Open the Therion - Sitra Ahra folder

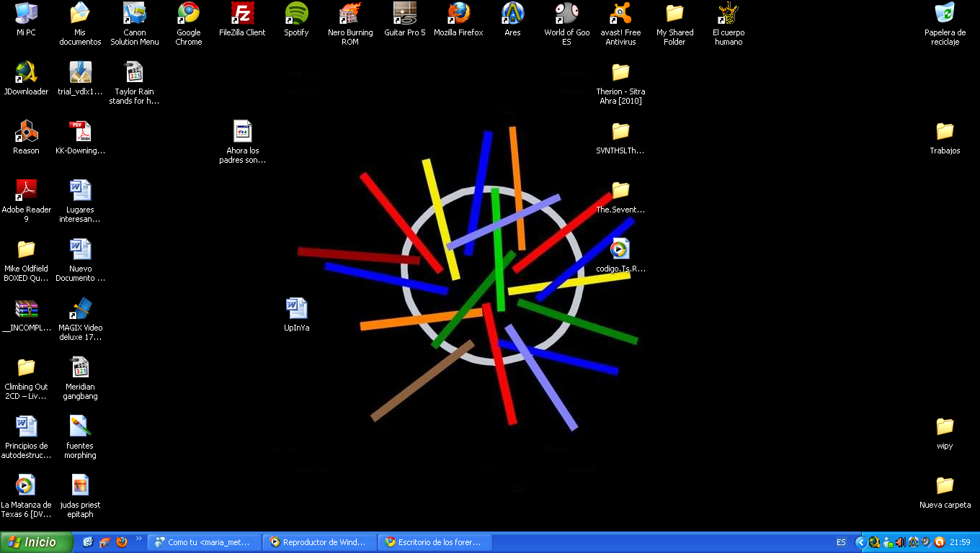coord(620,84)
